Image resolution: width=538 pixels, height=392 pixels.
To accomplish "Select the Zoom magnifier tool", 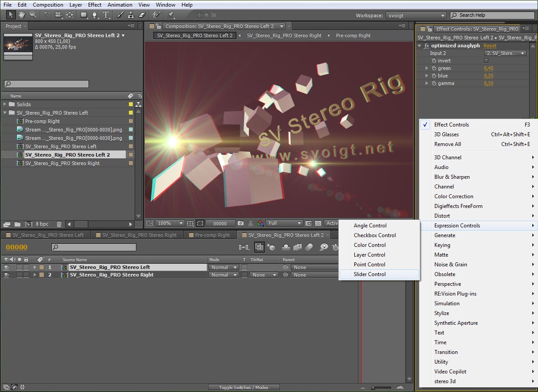I will tap(33, 15).
